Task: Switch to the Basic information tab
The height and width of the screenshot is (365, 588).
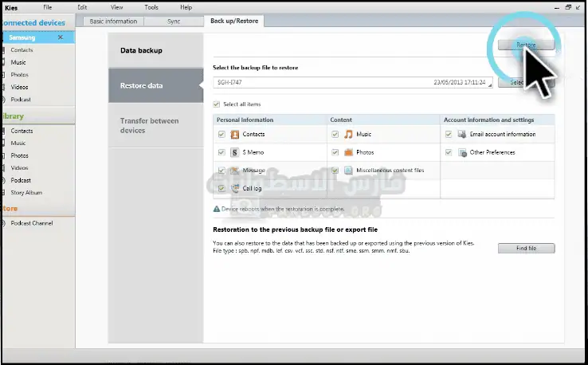Action: click(113, 21)
